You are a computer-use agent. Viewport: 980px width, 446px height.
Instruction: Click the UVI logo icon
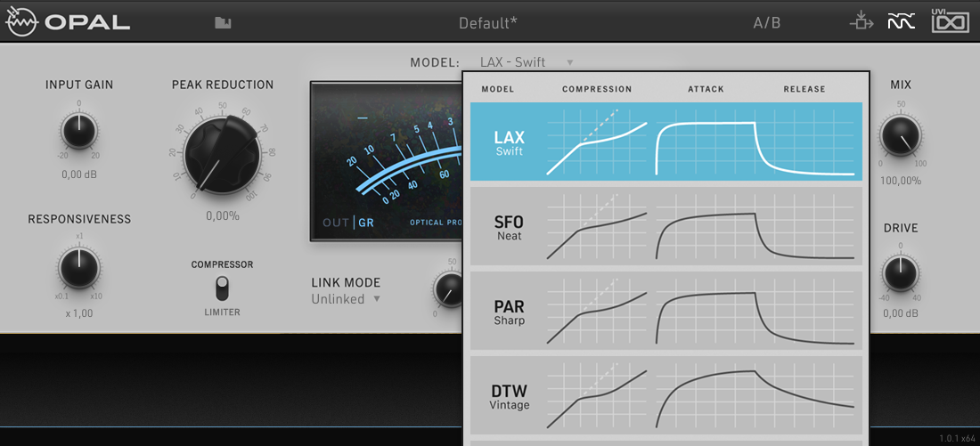click(x=950, y=21)
